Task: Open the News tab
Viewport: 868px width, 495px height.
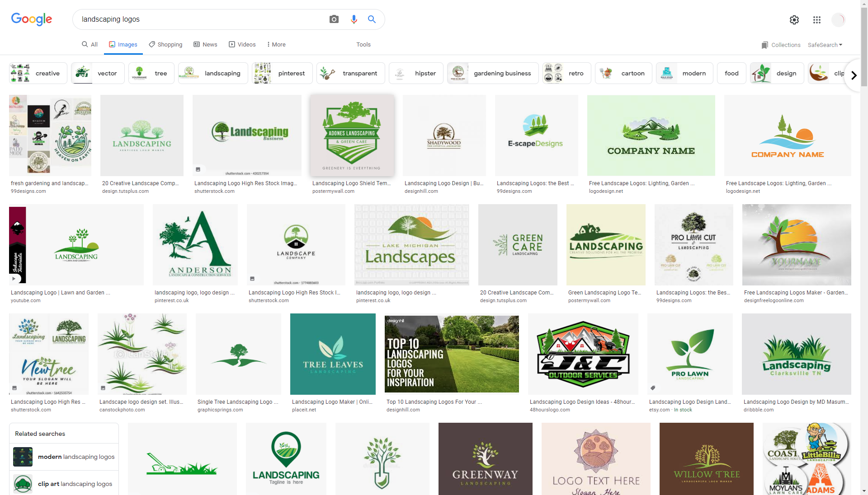Action: point(205,45)
